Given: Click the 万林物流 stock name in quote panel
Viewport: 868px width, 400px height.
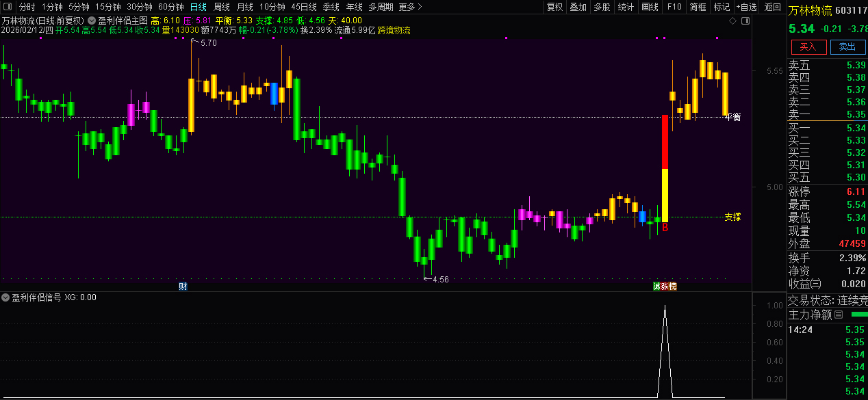Looking at the screenshot, I should click(810, 10).
